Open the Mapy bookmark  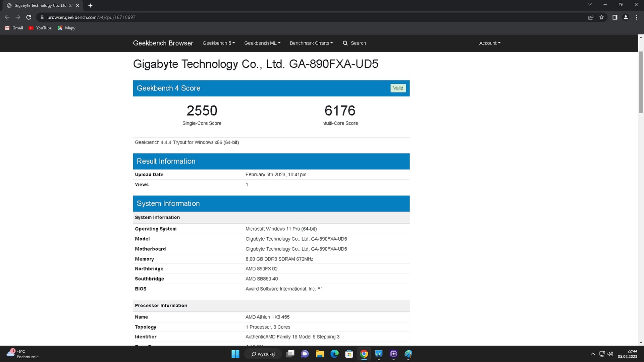tap(66, 28)
